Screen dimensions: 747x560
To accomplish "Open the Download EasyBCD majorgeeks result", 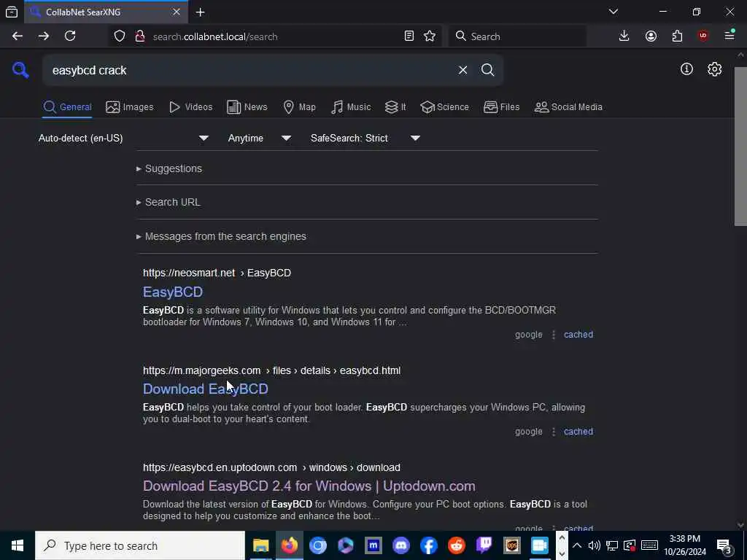I will coord(205,389).
